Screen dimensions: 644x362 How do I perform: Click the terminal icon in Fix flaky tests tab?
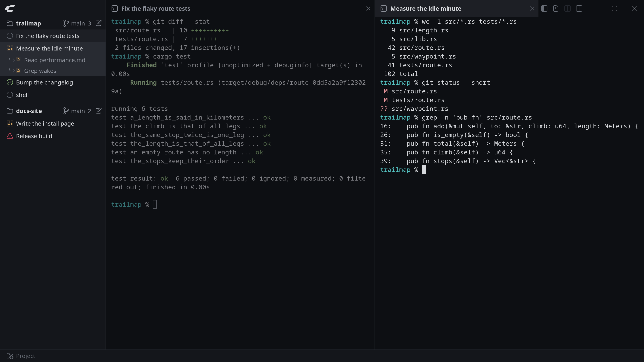(x=114, y=8)
